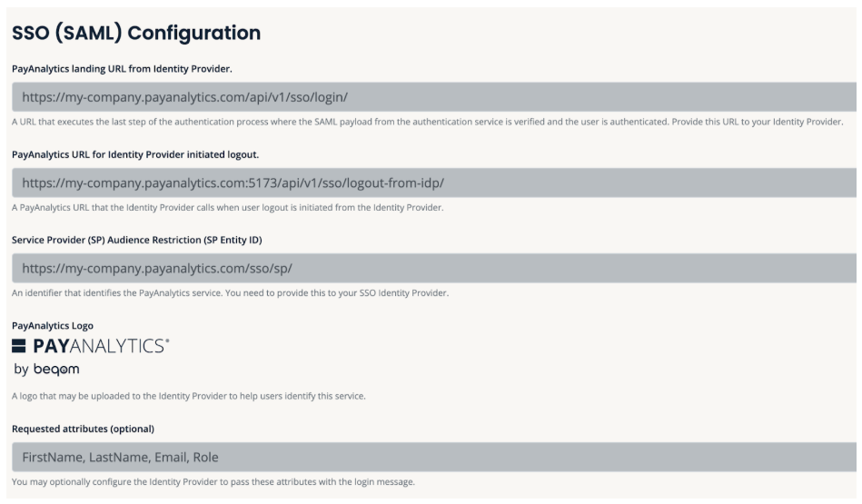Click the registered trademark symbol on the logo
862x504 pixels.
pos(167,340)
